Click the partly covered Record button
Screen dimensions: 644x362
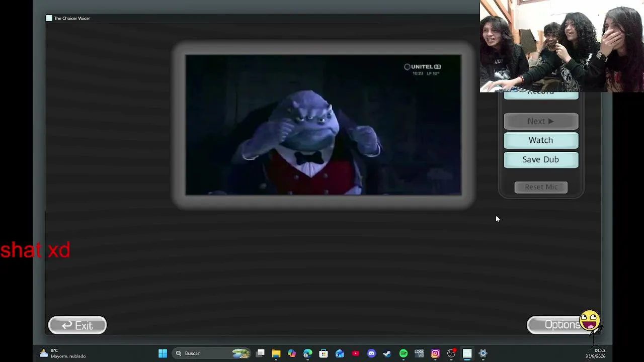click(541, 96)
